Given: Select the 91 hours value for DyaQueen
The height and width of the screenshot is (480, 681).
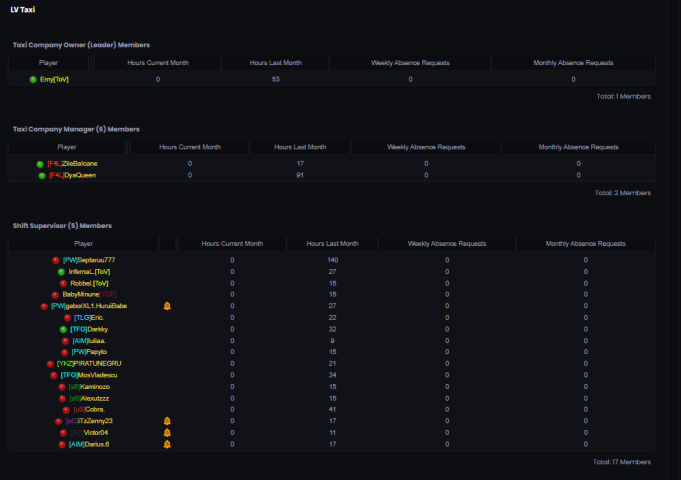Looking at the screenshot, I should pos(300,175).
